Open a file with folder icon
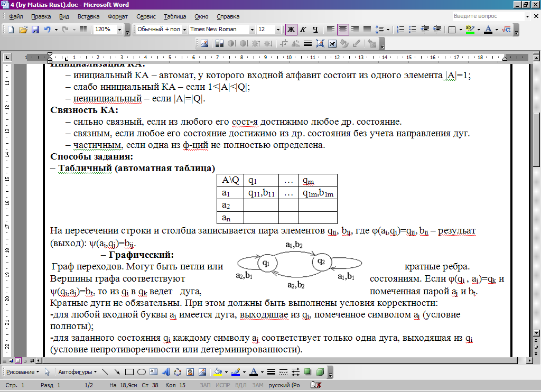Screen dimensions: 541x392 tap(23, 30)
